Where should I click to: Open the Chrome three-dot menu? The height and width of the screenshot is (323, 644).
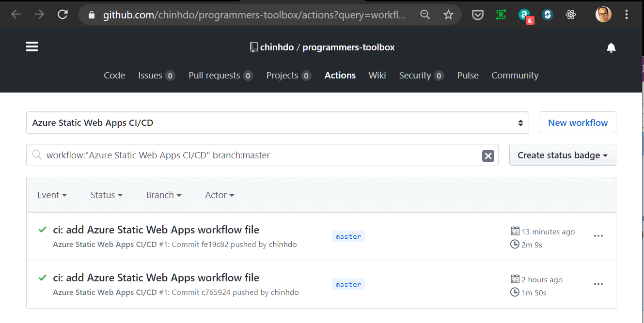tap(627, 15)
